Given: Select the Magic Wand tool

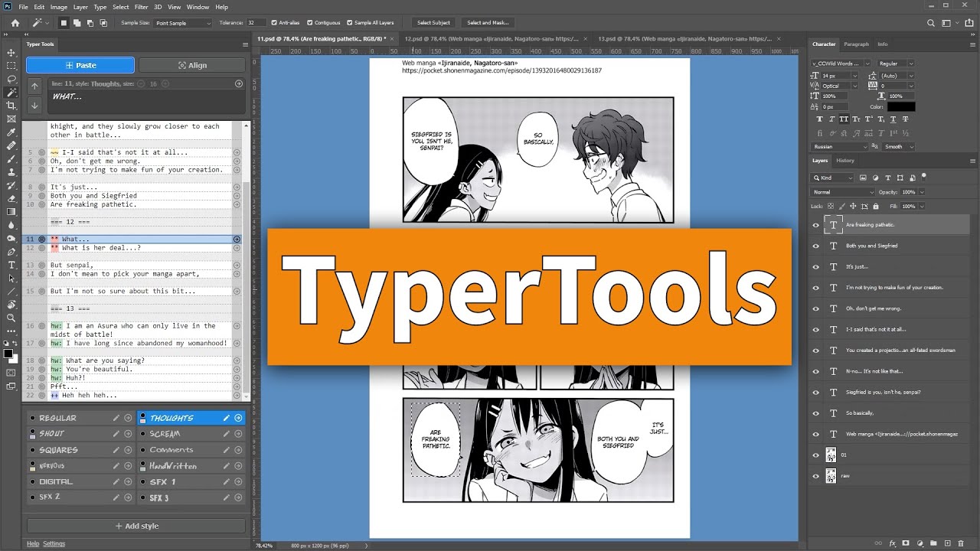Looking at the screenshot, I should point(11,92).
